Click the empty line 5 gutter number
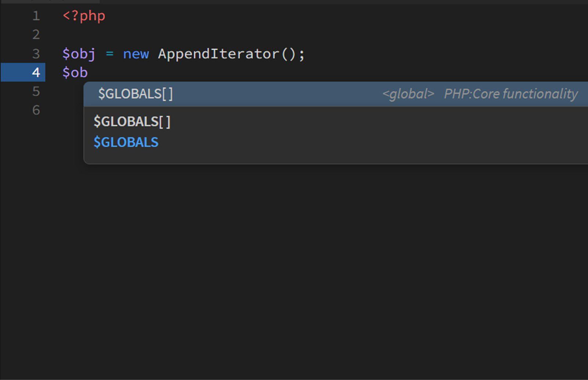 36,92
